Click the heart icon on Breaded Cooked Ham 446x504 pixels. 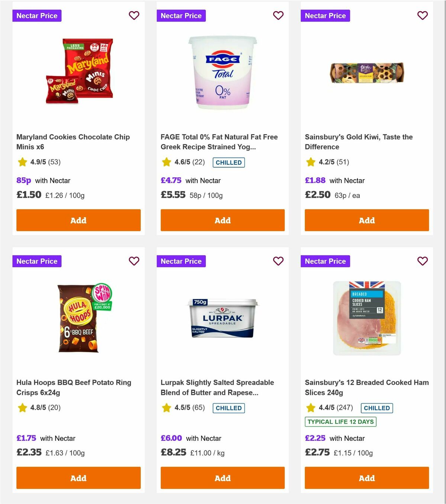[422, 261]
